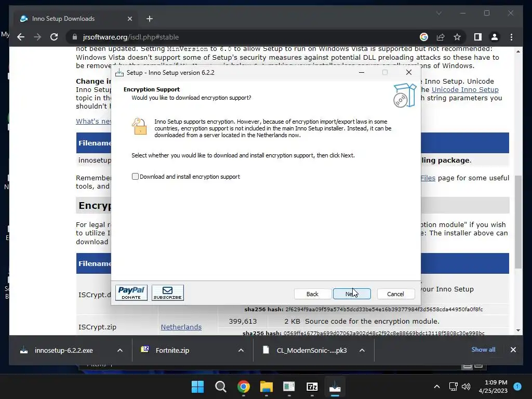Show hidden system tray icons
Viewport: 532px width, 399px height.
tap(437, 387)
